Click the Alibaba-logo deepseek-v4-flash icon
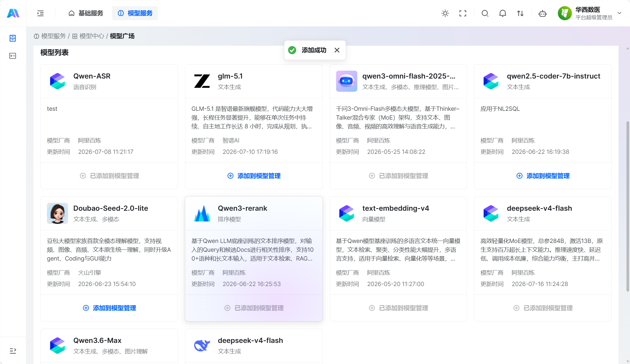Viewport: 630px width, 364px height. [x=491, y=213]
